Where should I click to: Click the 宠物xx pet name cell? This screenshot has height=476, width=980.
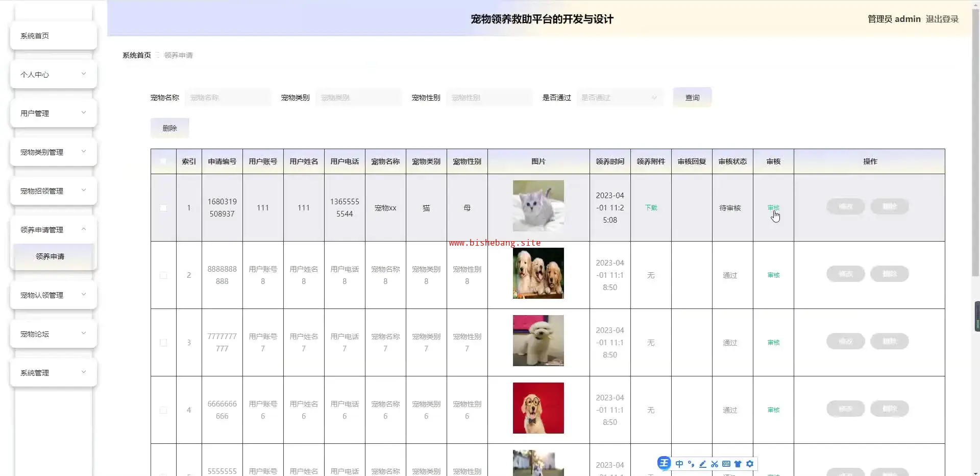click(x=385, y=208)
